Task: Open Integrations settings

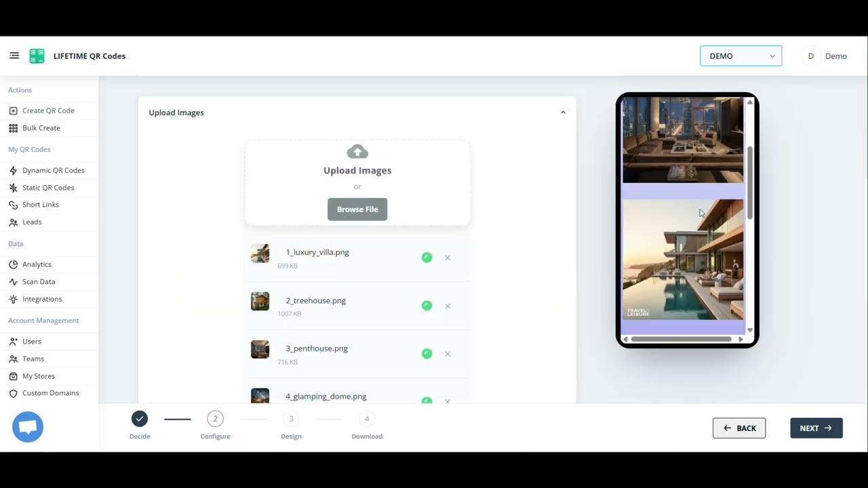Action: click(42, 299)
